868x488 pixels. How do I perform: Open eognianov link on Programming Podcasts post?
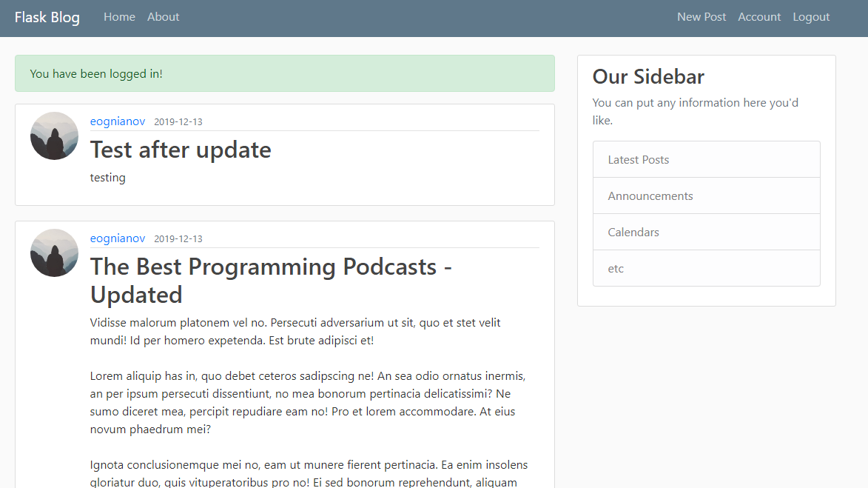pyautogui.click(x=118, y=238)
